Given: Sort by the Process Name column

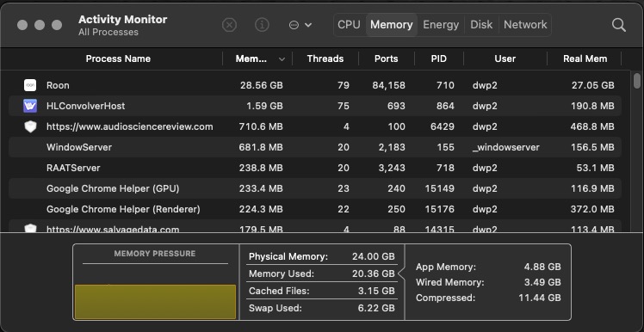Looking at the screenshot, I should coord(118,58).
